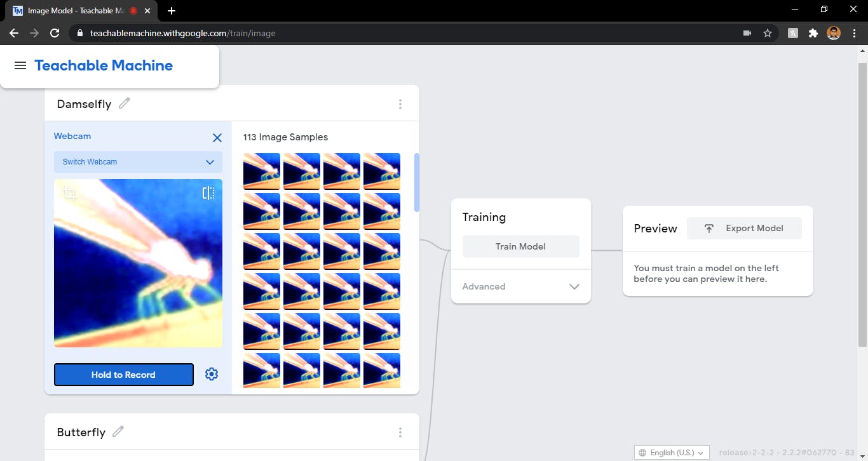The image size is (868, 461).
Task: Reload the page with refresh icon
Action: pos(55,33)
